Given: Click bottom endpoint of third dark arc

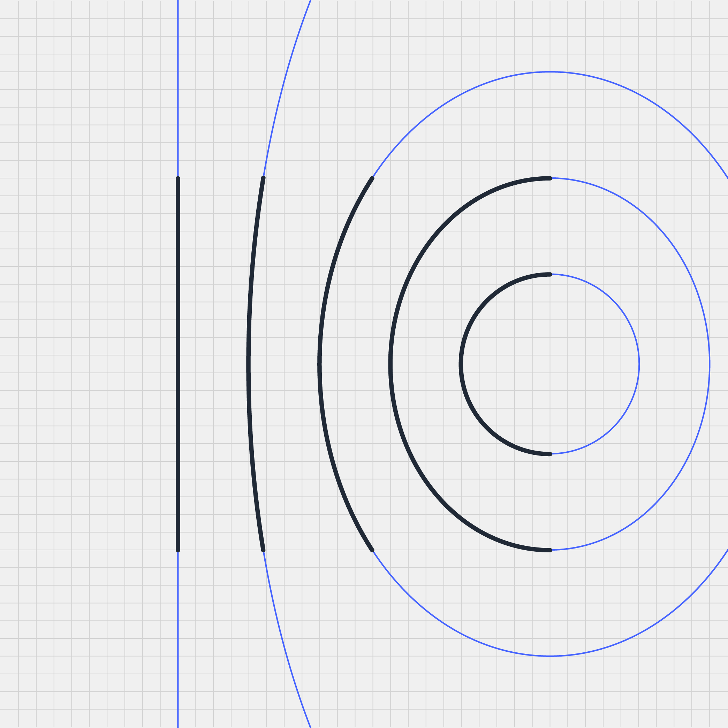Looking at the screenshot, I should click(372, 550).
